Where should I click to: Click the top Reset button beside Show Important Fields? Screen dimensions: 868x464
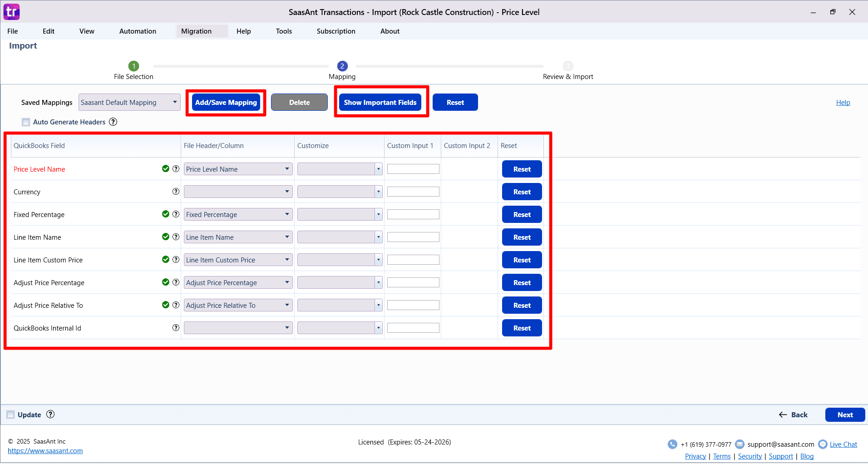455,103
